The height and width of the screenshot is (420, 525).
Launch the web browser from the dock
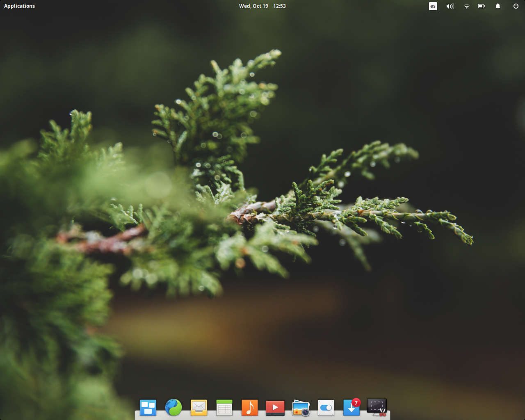click(x=173, y=408)
